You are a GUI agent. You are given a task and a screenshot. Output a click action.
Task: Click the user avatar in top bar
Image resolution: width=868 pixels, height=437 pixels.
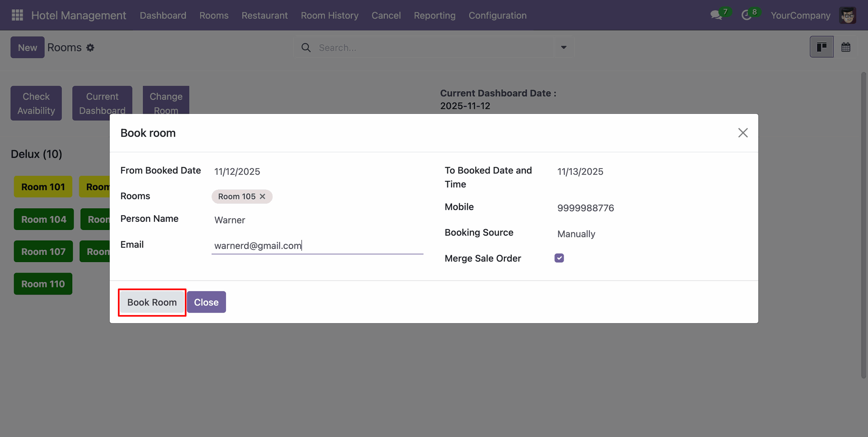(847, 15)
